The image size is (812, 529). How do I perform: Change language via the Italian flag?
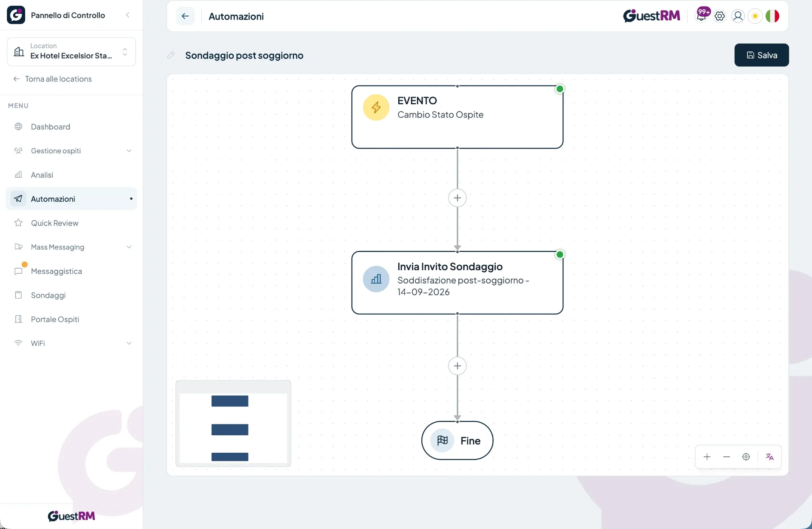773,16
